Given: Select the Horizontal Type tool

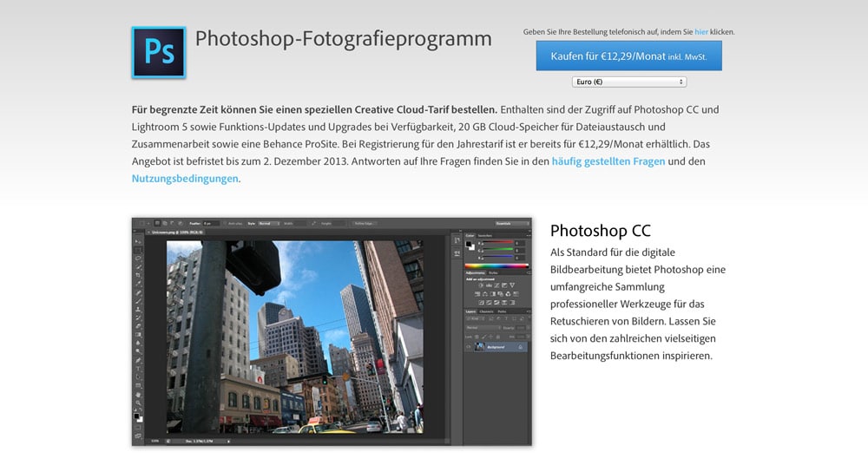Looking at the screenshot, I should pyautogui.click(x=138, y=369).
